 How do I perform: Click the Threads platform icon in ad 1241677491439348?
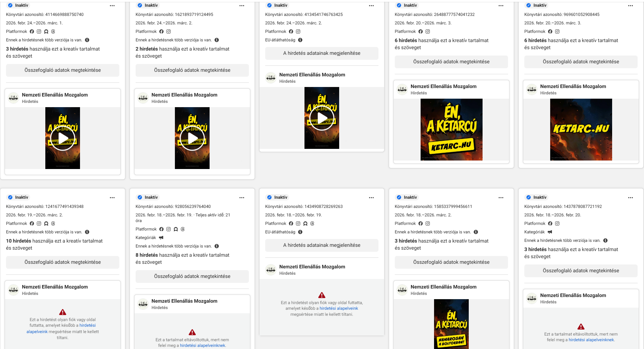[53, 223]
